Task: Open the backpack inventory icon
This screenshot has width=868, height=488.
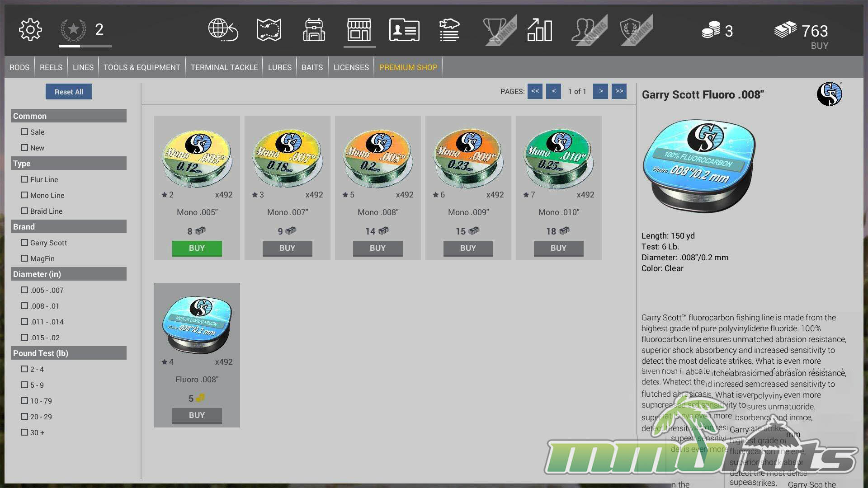Action: pos(314,30)
